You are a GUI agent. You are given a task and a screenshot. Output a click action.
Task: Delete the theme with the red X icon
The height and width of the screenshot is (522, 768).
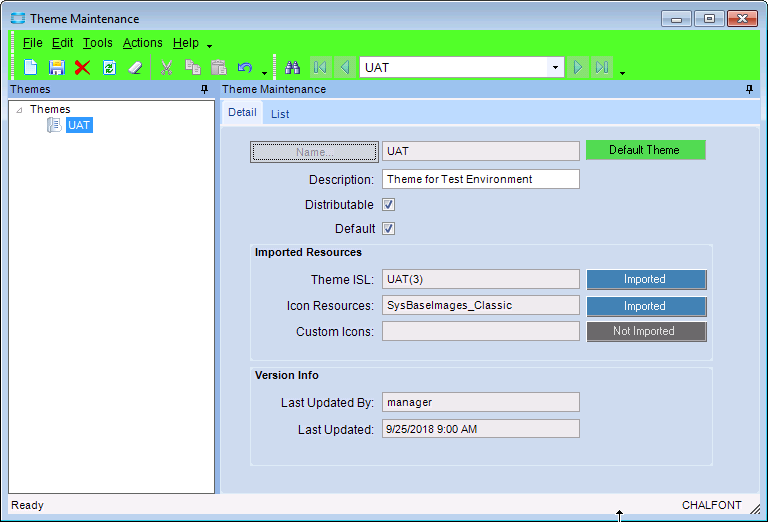[x=82, y=67]
